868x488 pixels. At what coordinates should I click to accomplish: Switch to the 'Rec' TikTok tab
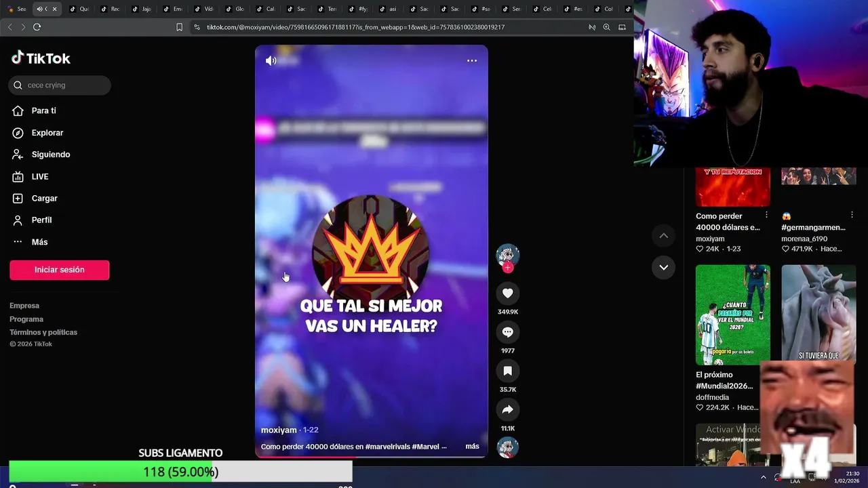111,9
